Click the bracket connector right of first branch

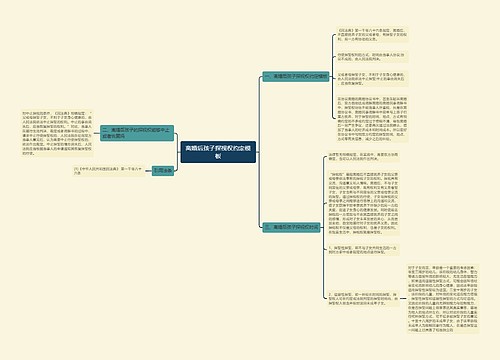point(332,76)
